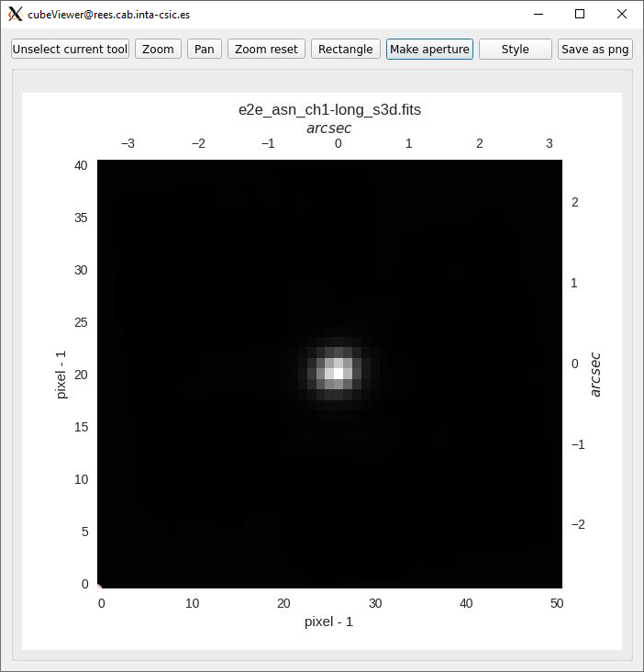Select the Pan tool

(x=205, y=50)
